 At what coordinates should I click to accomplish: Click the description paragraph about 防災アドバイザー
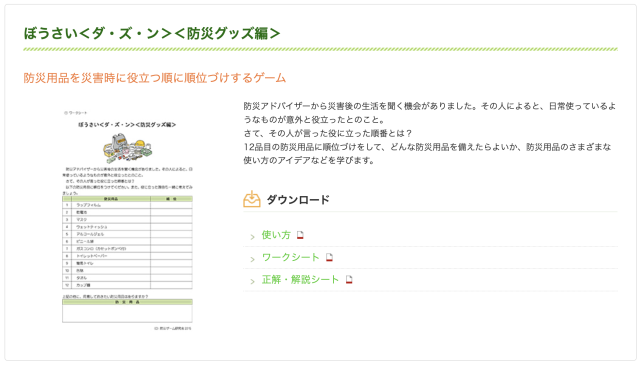pyautogui.click(x=429, y=133)
